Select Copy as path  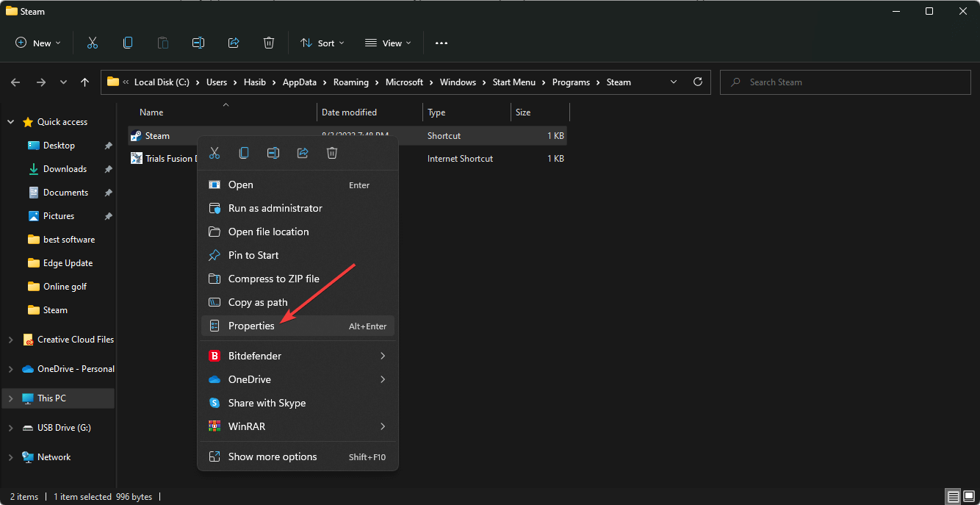[298, 302]
